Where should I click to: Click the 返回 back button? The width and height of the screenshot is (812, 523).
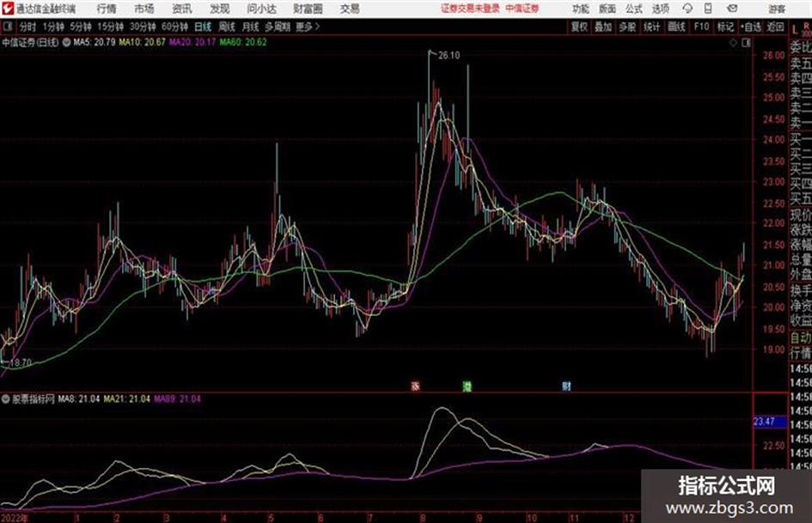coord(775,27)
